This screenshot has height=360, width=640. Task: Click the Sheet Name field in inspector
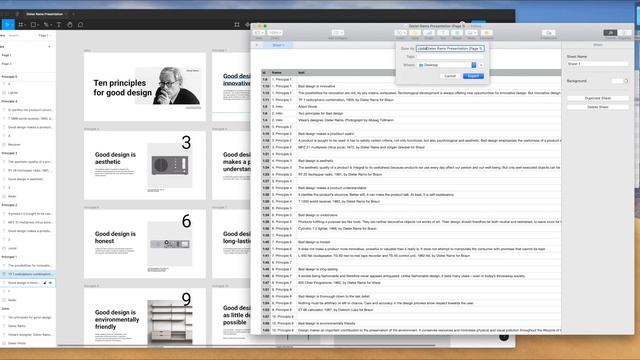[x=598, y=64]
